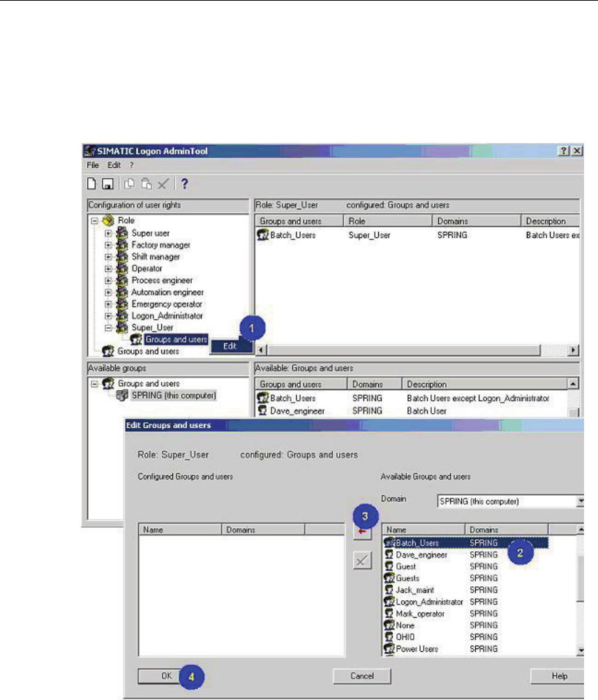This screenshot has height=700, width=598.
Task: Select Guest user row in Edit dialog
Action: (466, 566)
